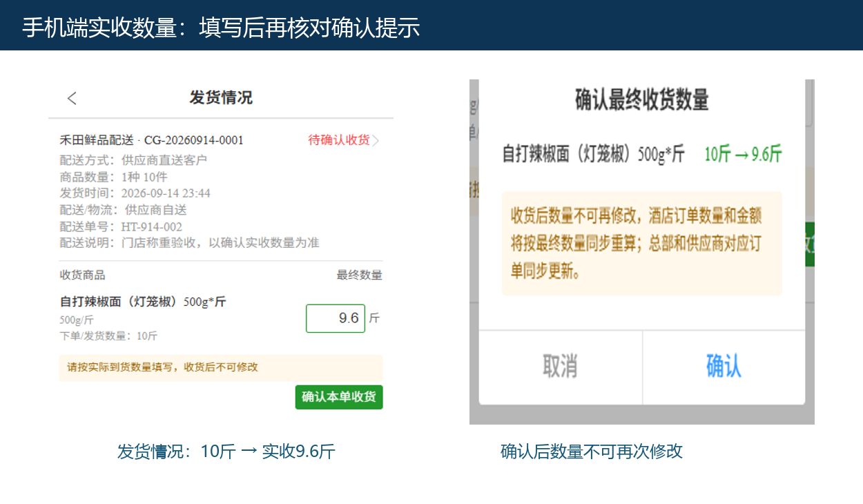The height and width of the screenshot is (504, 863).
Task: Click 取消 in the confirm dialog
Action: click(x=560, y=367)
